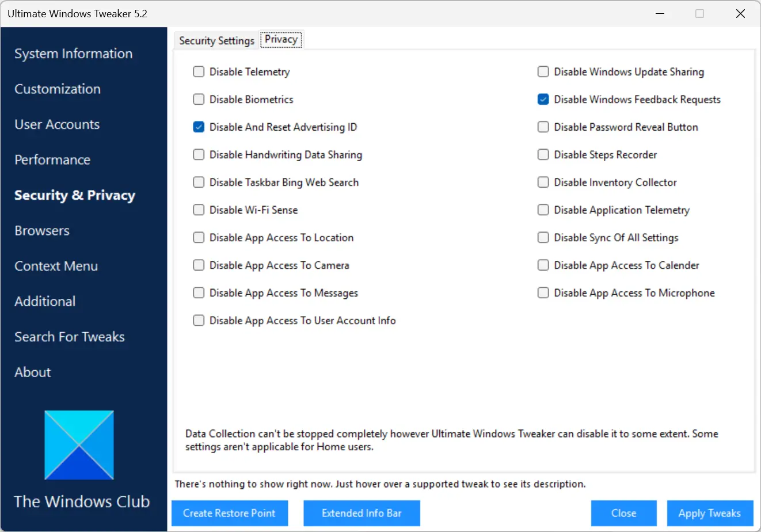This screenshot has height=532, width=761.
Task: Check Disable Windows Update Sharing
Action: [543, 72]
